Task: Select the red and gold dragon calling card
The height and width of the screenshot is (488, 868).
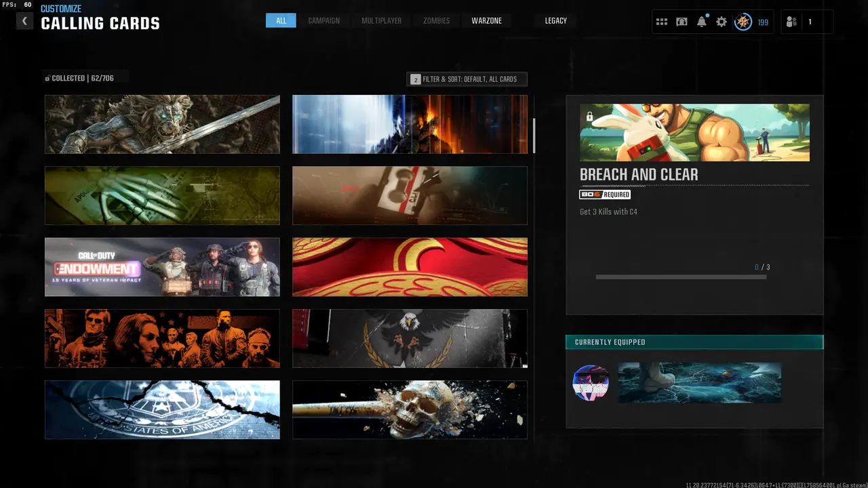Action: coord(410,267)
